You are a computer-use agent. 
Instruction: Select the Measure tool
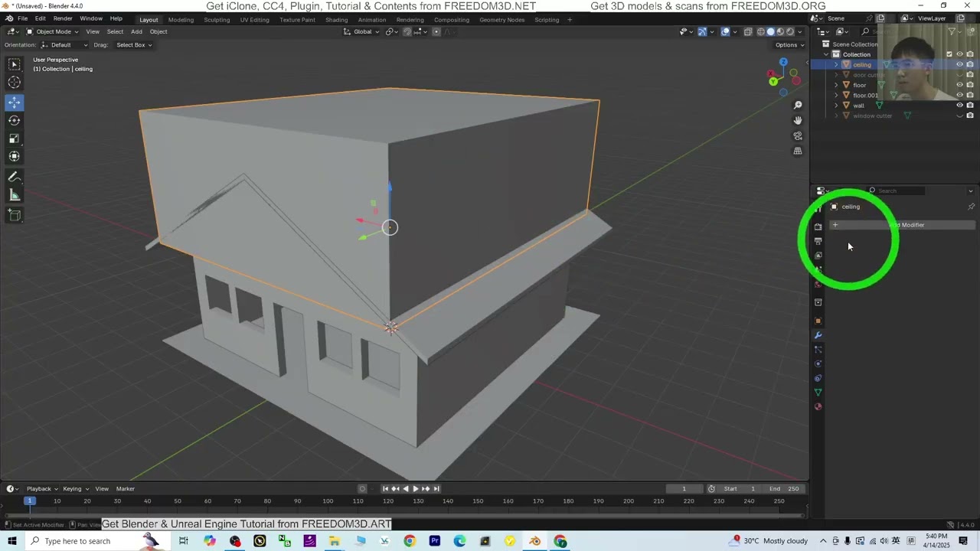point(15,195)
